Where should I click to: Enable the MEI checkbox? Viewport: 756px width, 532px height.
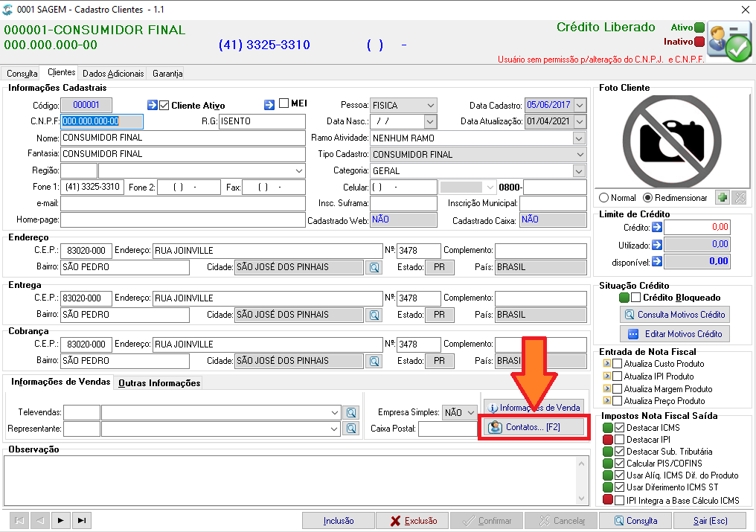coord(284,103)
